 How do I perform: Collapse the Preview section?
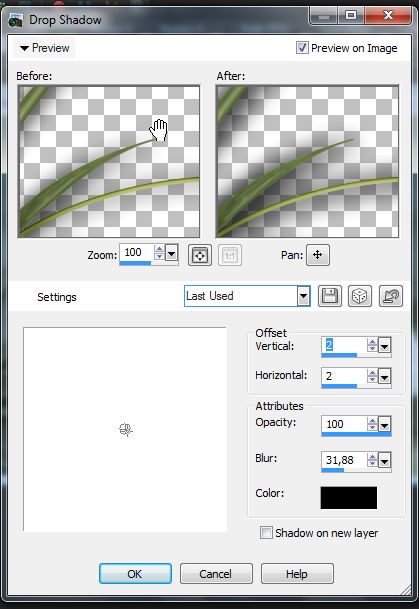tap(44, 48)
